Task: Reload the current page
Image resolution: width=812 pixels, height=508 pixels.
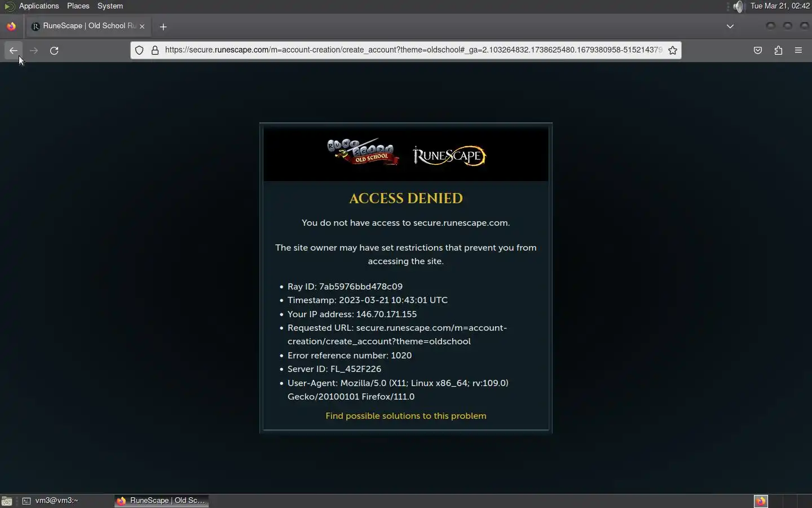Action: coord(54,50)
